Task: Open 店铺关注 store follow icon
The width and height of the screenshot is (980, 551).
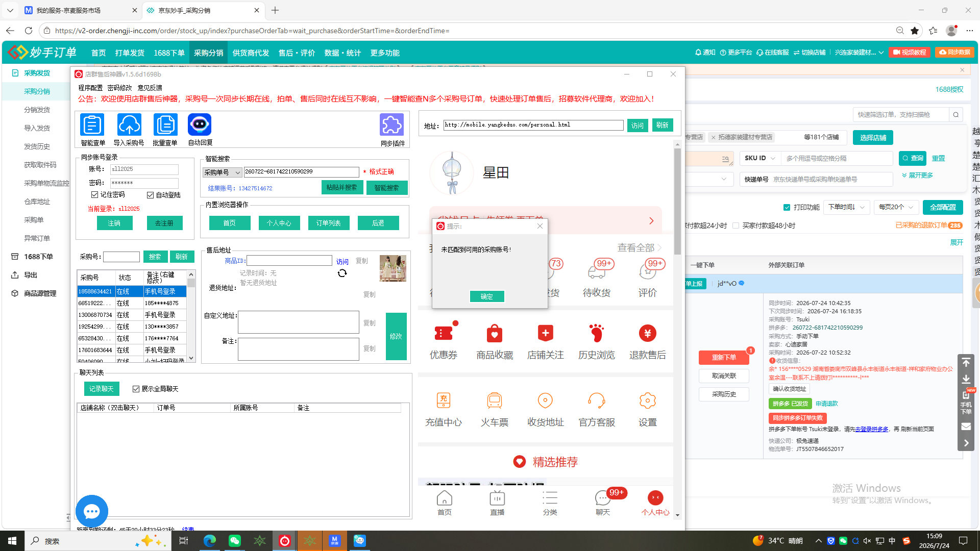Action: point(546,333)
